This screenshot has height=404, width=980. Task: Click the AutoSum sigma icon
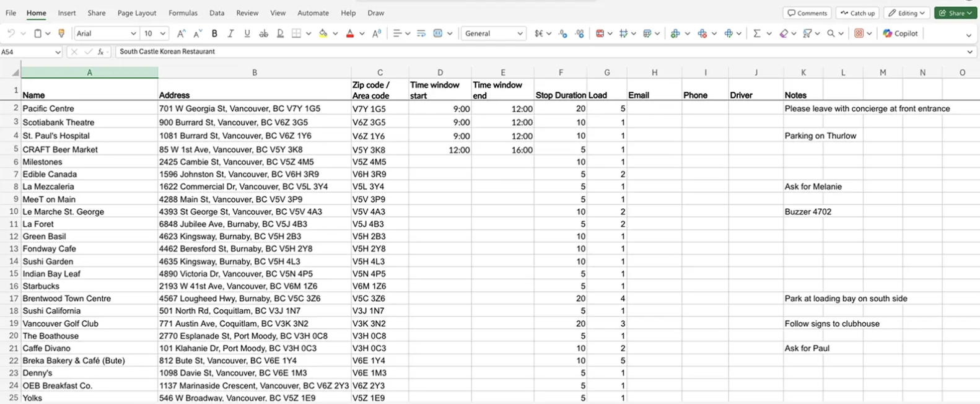[756, 33]
